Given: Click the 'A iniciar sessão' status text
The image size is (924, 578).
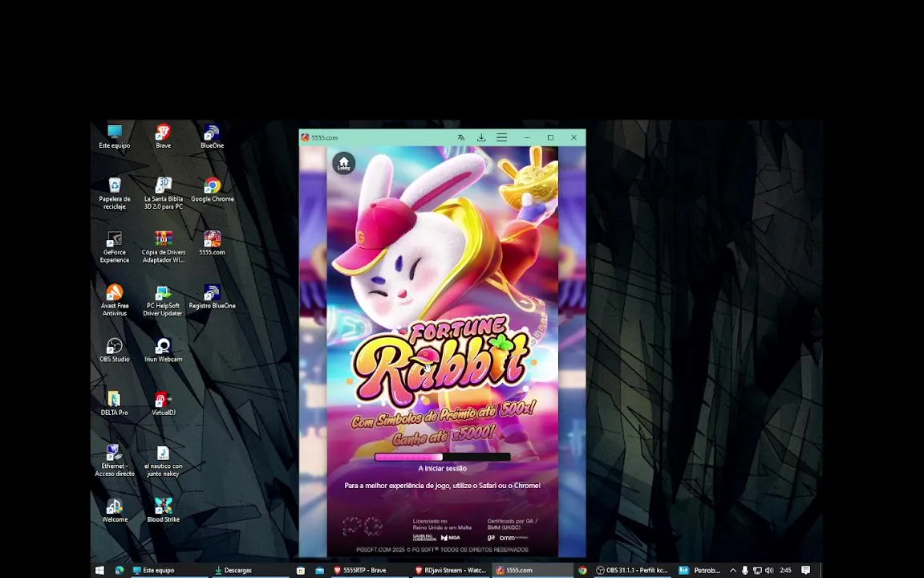Looking at the screenshot, I should (443, 468).
